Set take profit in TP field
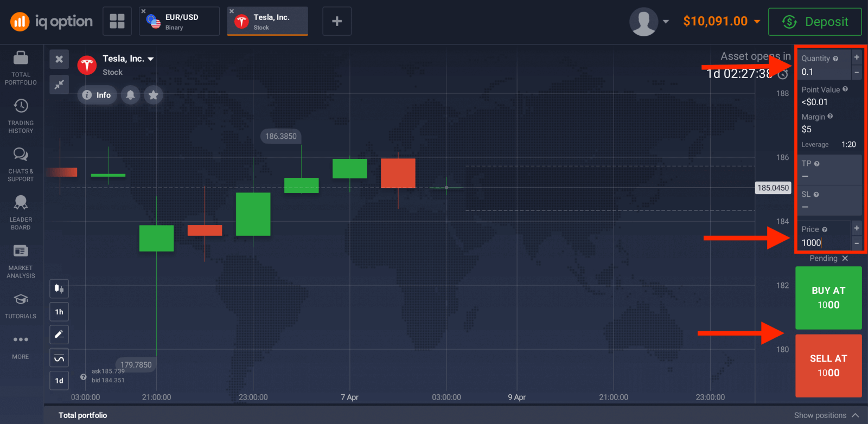 coord(829,170)
